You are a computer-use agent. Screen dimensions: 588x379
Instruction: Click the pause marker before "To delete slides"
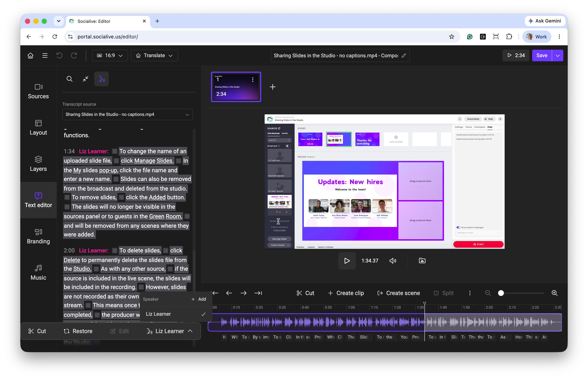point(114,251)
